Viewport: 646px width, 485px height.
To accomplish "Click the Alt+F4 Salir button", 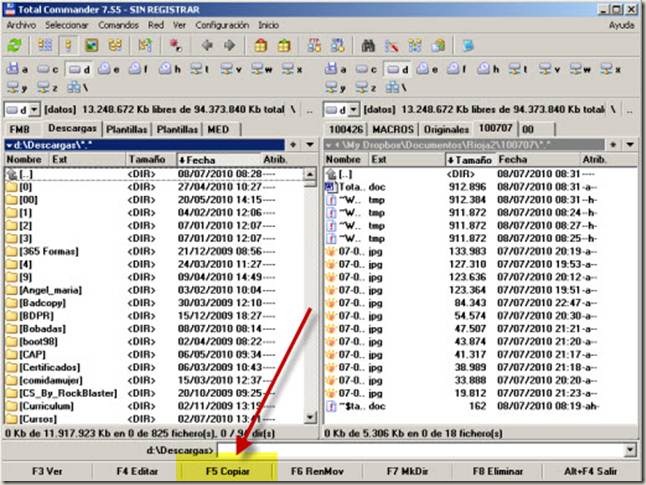I will [590, 471].
